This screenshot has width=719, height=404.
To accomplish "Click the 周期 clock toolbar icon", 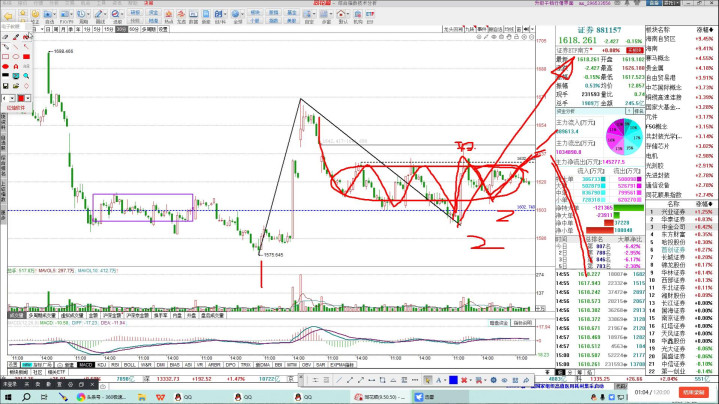I will tap(81, 14).
